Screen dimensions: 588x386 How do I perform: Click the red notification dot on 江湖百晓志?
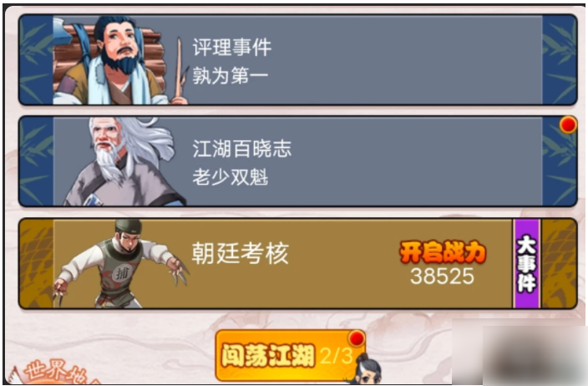coord(568,124)
